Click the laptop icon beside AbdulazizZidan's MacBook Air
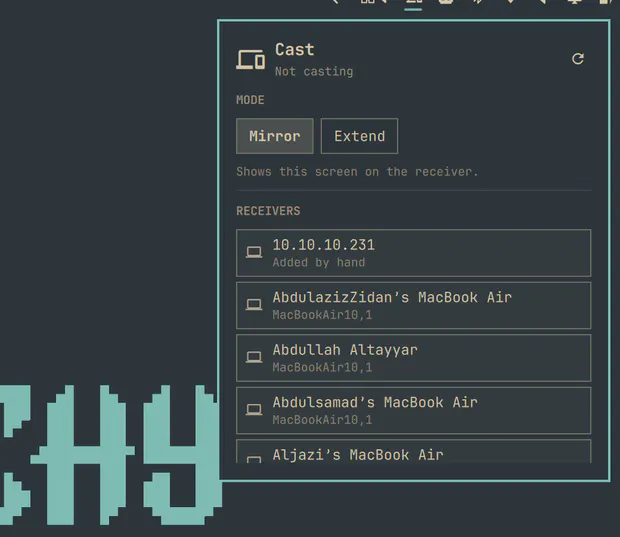 click(x=254, y=305)
